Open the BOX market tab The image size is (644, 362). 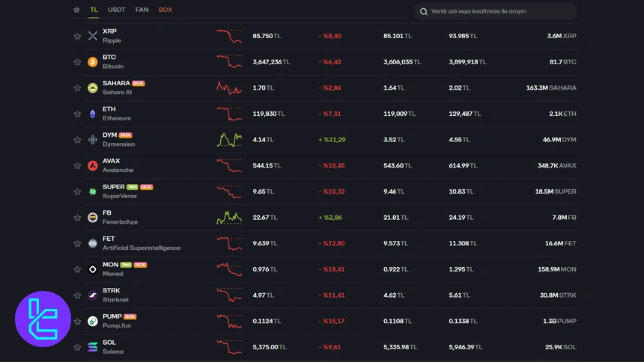pos(165,10)
